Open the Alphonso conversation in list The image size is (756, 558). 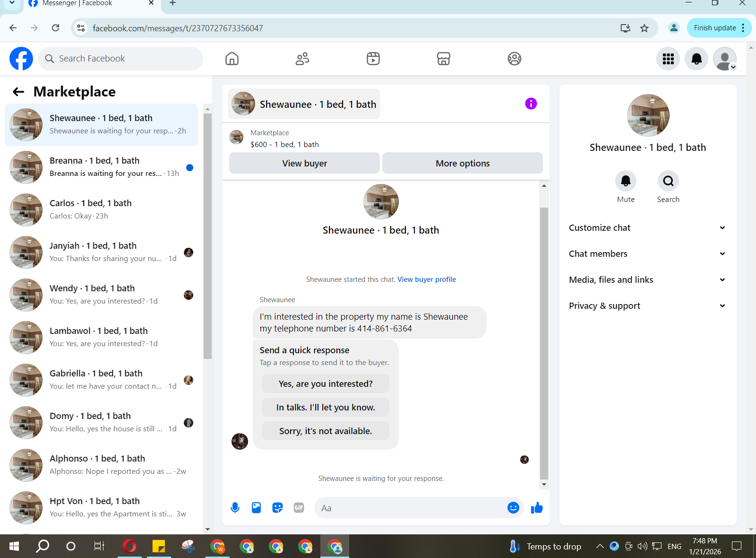point(101,465)
